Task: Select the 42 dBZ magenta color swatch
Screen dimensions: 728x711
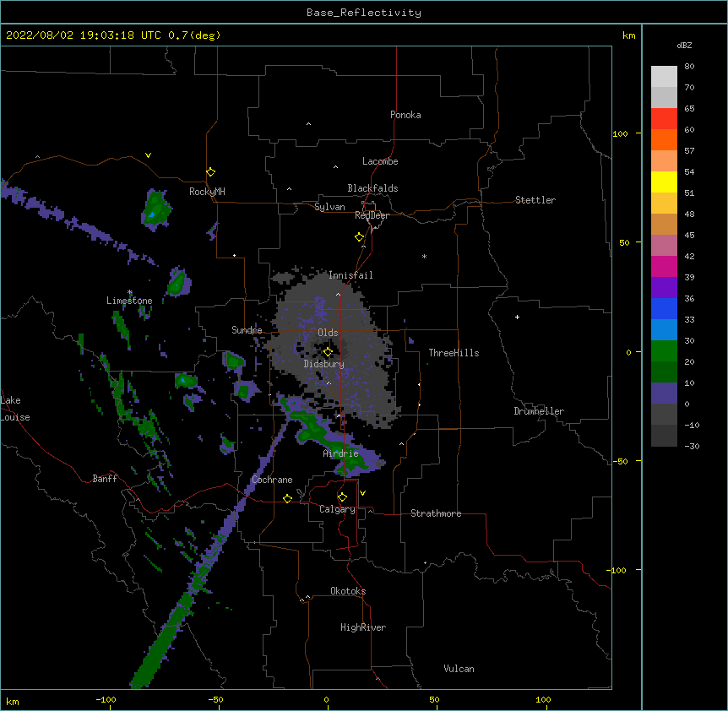Action: (664, 266)
